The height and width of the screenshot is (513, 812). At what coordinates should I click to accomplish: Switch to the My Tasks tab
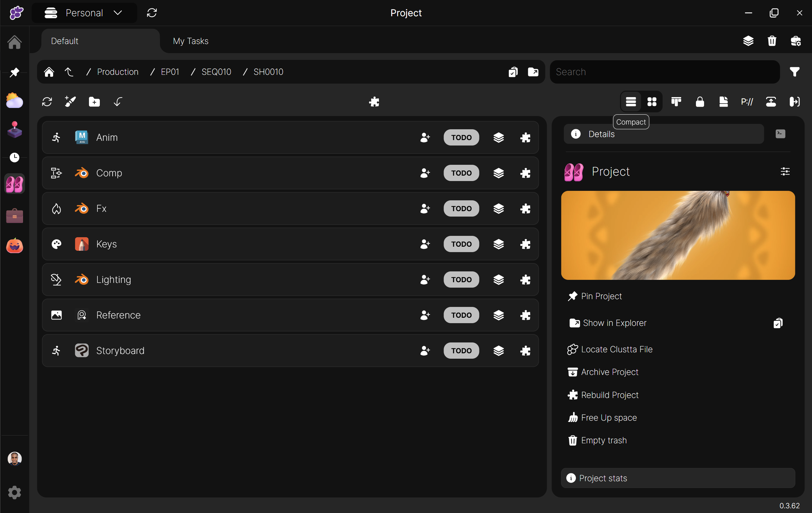pos(190,41)
